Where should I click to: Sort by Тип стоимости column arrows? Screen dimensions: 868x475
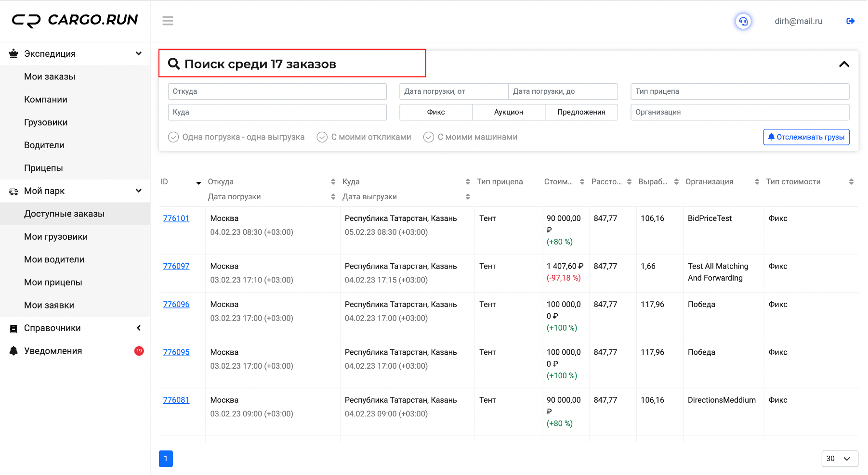point(851,181)
